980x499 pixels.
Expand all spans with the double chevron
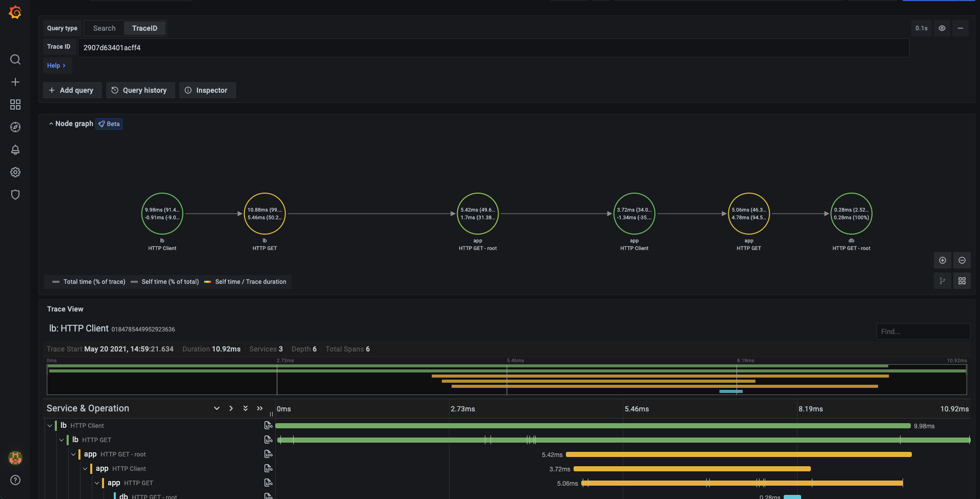(245, 408)
